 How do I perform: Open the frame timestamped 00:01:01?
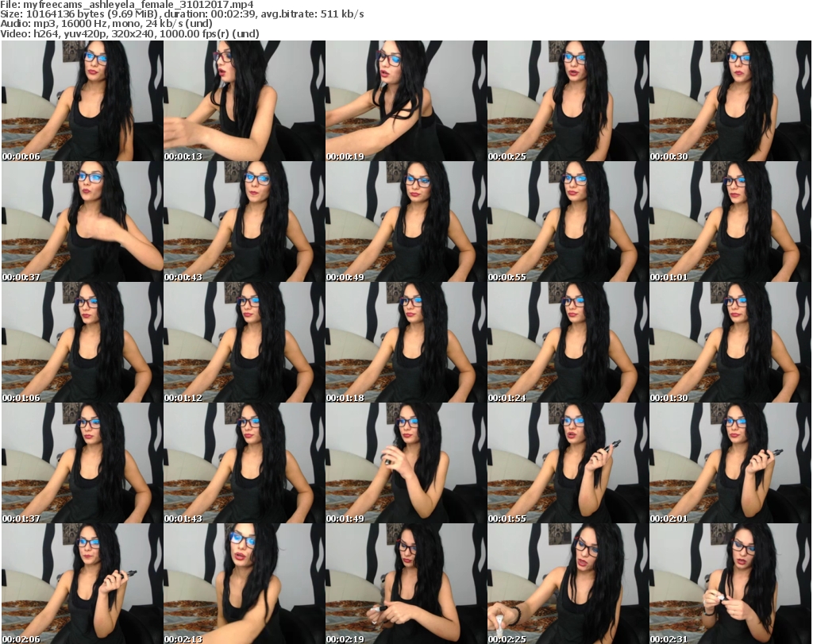click(730, 222)
